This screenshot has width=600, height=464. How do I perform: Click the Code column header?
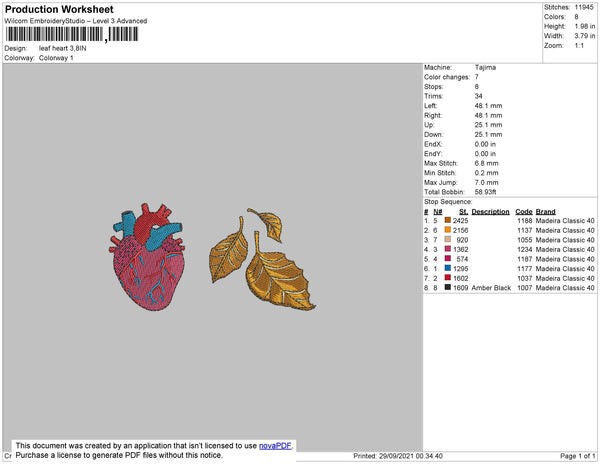pos(524,212)
